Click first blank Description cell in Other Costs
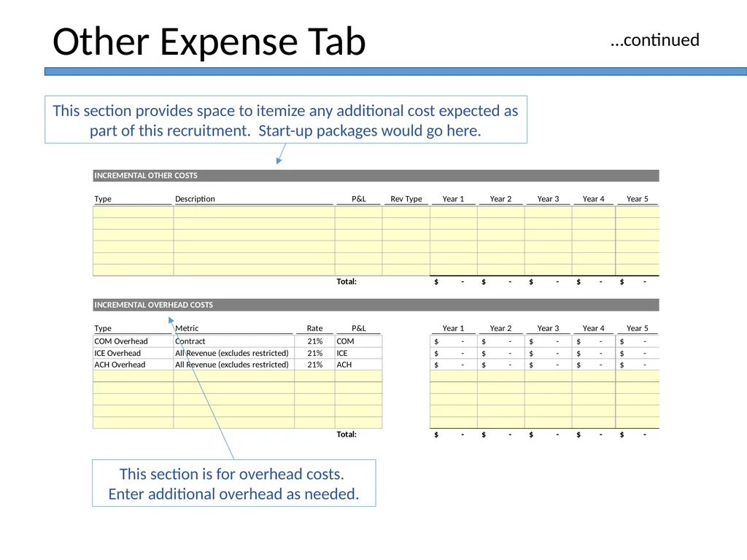Screen dimensions: 747x560 (x=255, y=212)
